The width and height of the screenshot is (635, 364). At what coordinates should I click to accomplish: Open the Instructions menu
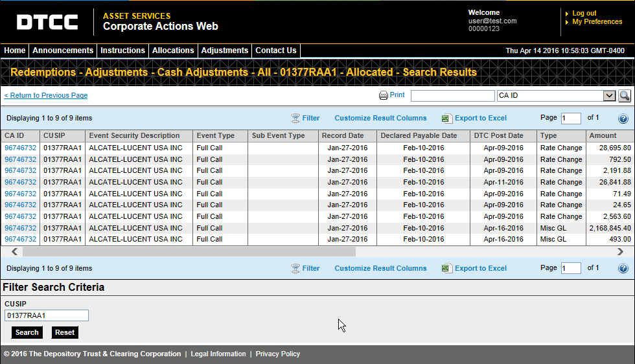click(x=122, y=51)
